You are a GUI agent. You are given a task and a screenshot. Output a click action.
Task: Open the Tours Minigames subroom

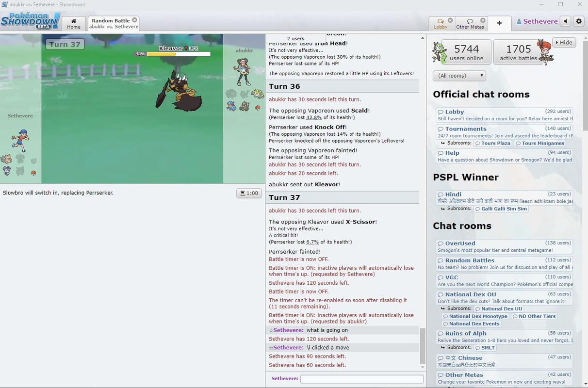[x=540, y=143]
